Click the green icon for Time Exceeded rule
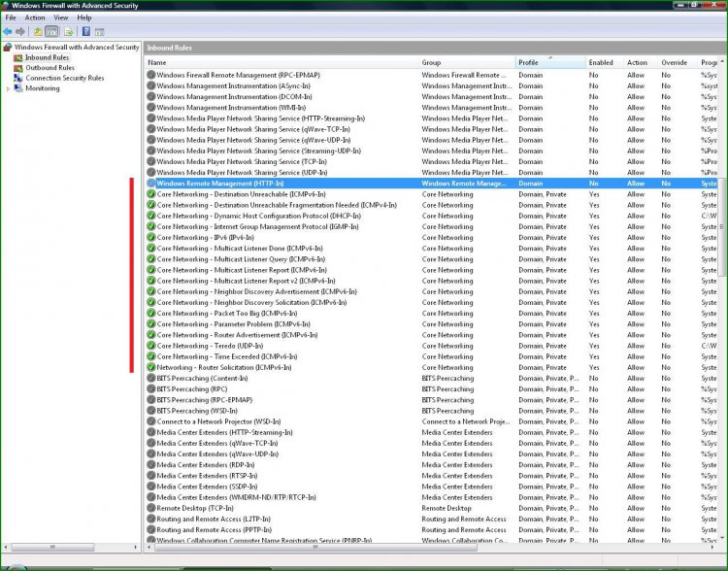 click(150, 356)
